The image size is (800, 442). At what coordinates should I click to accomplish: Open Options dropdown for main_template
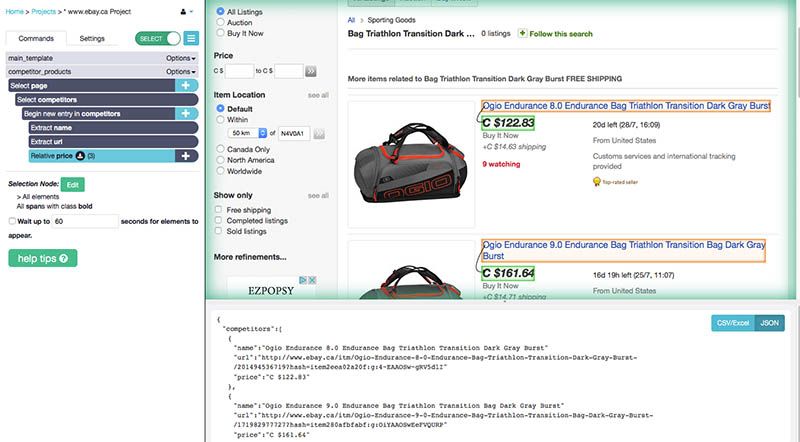click(x=181, y=58)
